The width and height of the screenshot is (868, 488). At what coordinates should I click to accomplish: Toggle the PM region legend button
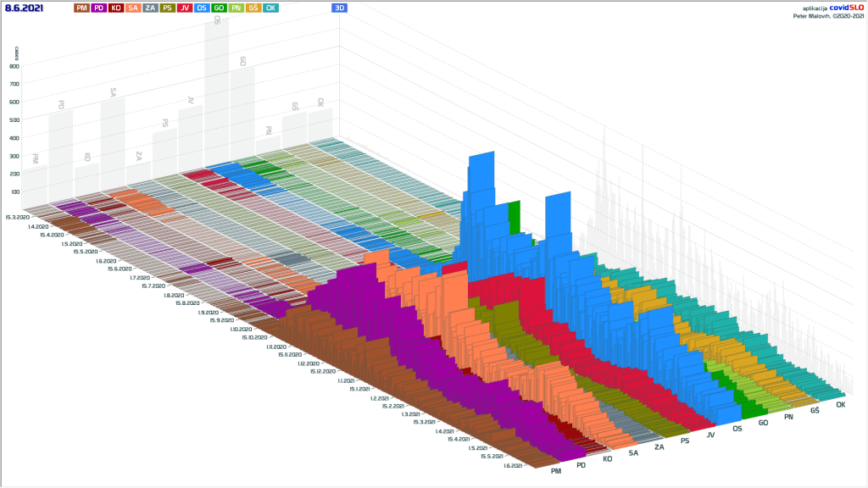point(81,8)
